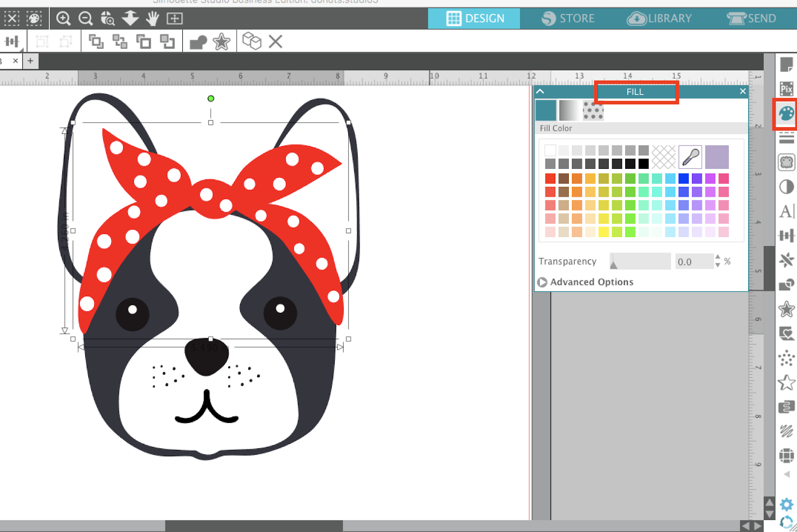Expand Advanced Options in the Fill panel

coord(542,282)
